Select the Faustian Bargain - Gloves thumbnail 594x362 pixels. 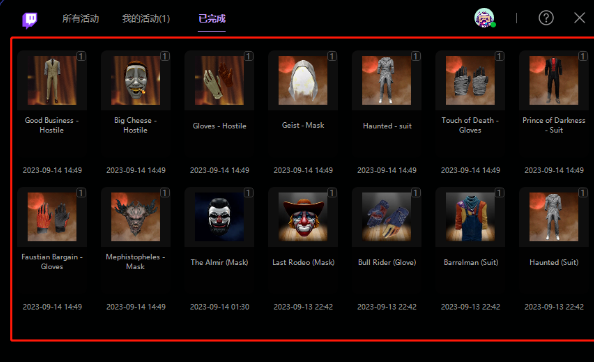pyautogui.click(x=52, y=217)
